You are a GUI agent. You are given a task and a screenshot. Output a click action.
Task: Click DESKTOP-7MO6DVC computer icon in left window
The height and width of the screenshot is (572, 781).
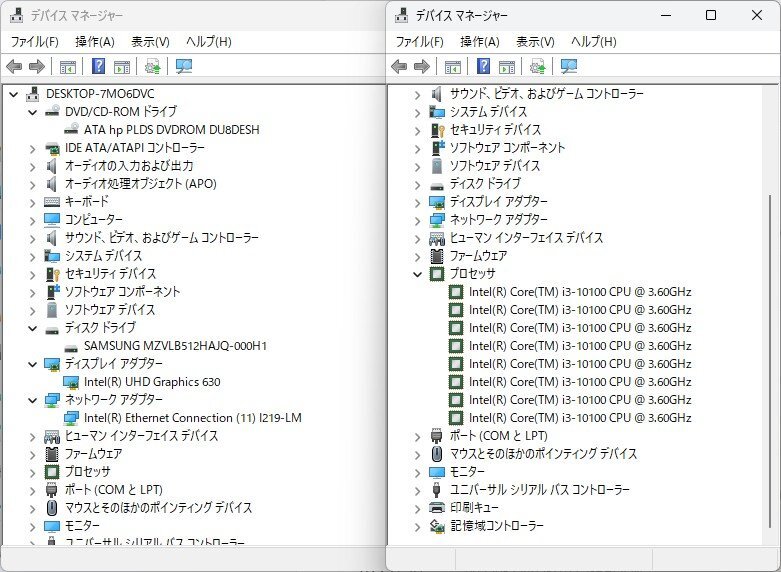[33, 94]
